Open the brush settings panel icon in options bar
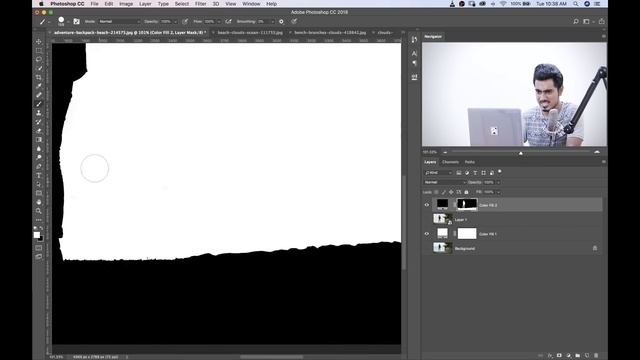 (76, 21)
